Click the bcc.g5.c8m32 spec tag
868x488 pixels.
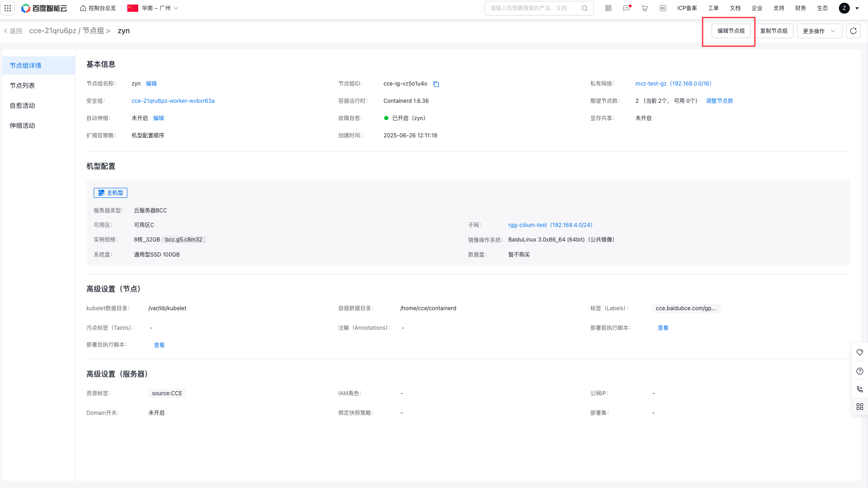click(184, 240)
